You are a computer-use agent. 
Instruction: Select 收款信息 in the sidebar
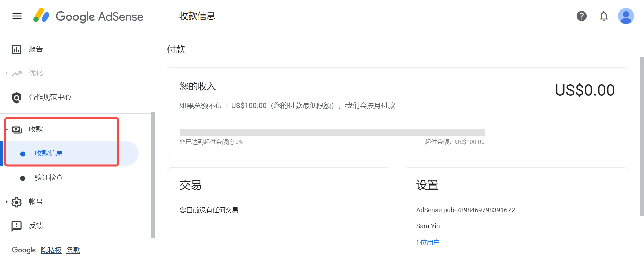(49, 153)
